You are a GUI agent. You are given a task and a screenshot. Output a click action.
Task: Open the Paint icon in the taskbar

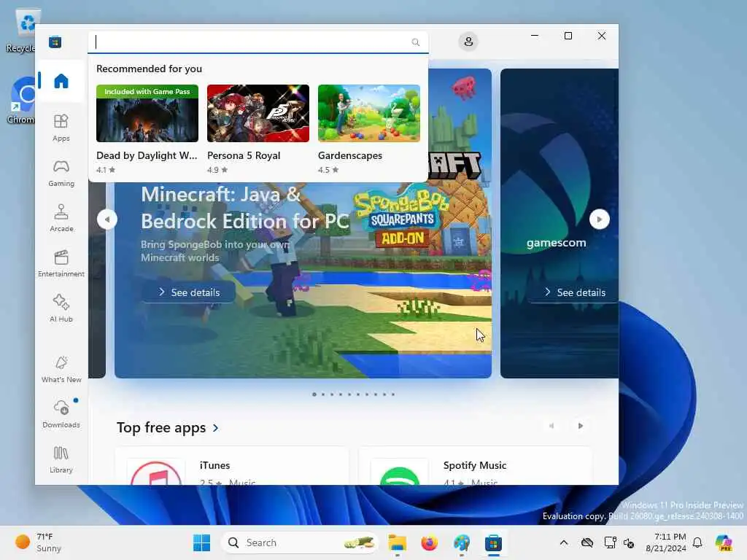[x=461, y=542]
